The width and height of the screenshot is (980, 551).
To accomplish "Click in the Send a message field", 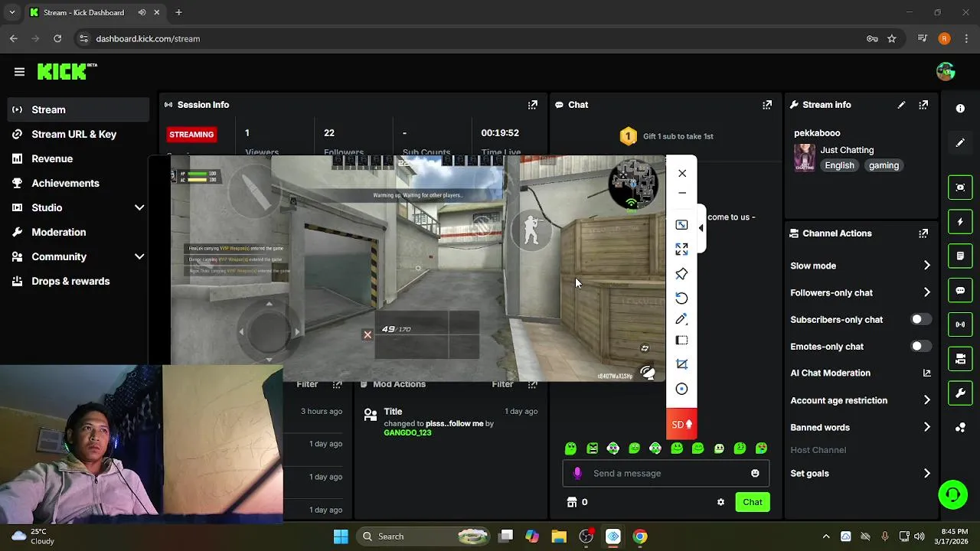I will (x=665, y=473).
